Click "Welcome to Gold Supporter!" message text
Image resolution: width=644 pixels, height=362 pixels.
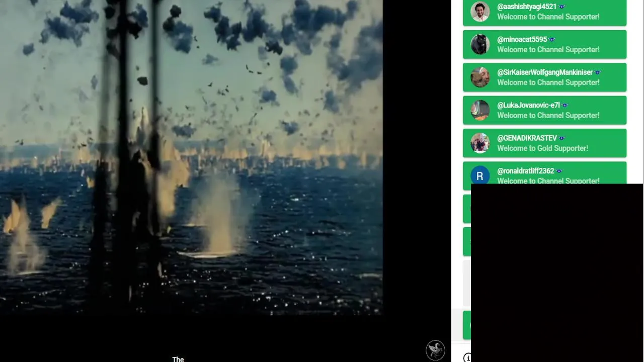coord(542,148)
